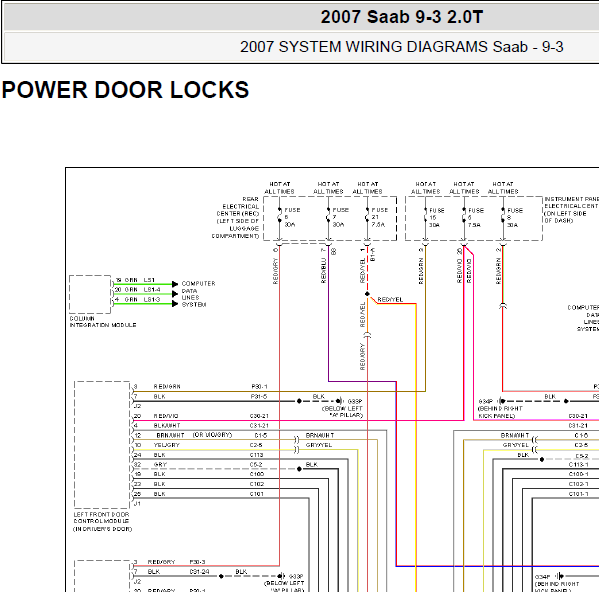Select the "C31-24" circuit label

[x=199, y=572]
